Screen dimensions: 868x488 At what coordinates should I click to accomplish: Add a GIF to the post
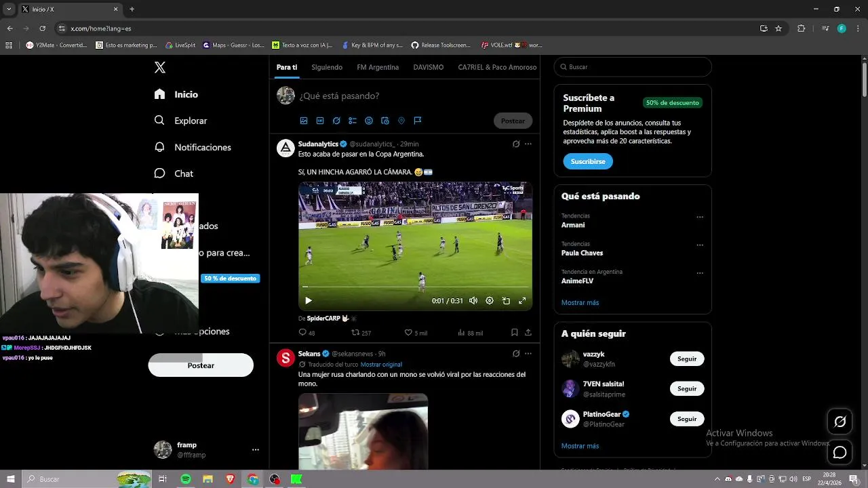point(320,121)
